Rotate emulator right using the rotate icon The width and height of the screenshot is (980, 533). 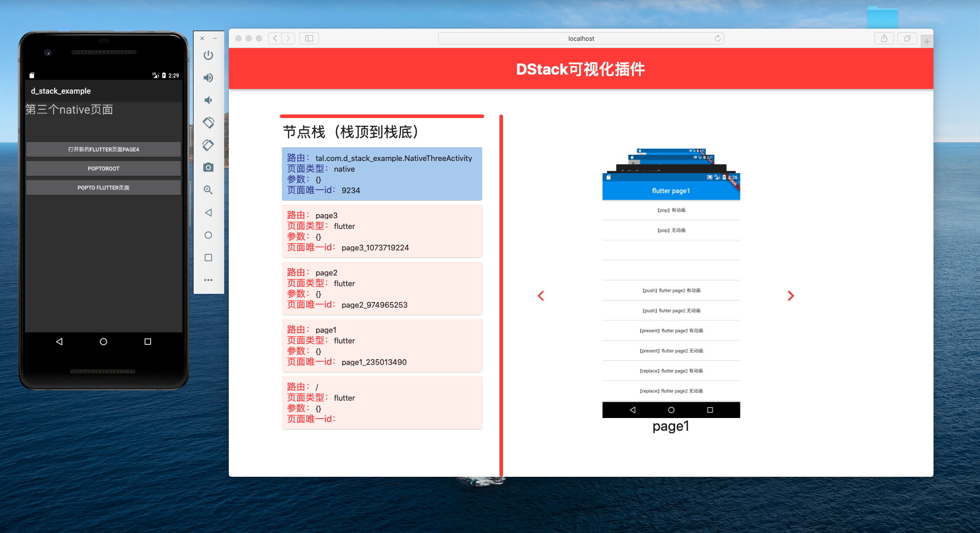pyautogui.click(x=208, y=145)
